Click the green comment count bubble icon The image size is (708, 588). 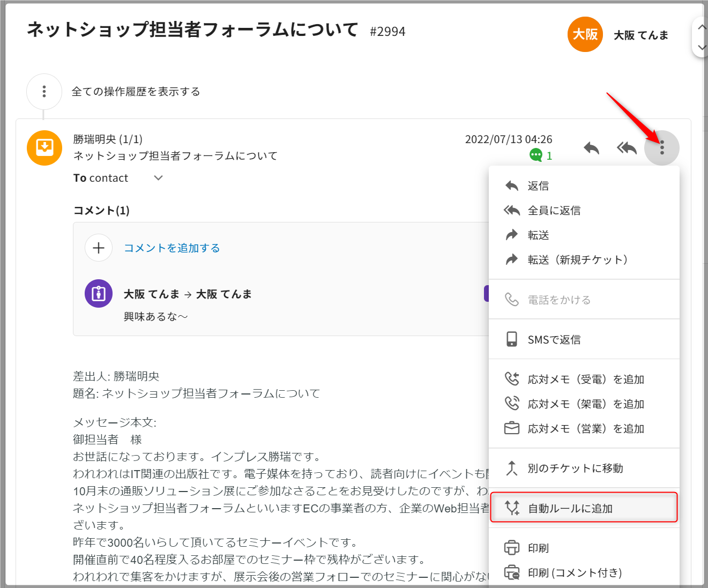tap(535, 155)
